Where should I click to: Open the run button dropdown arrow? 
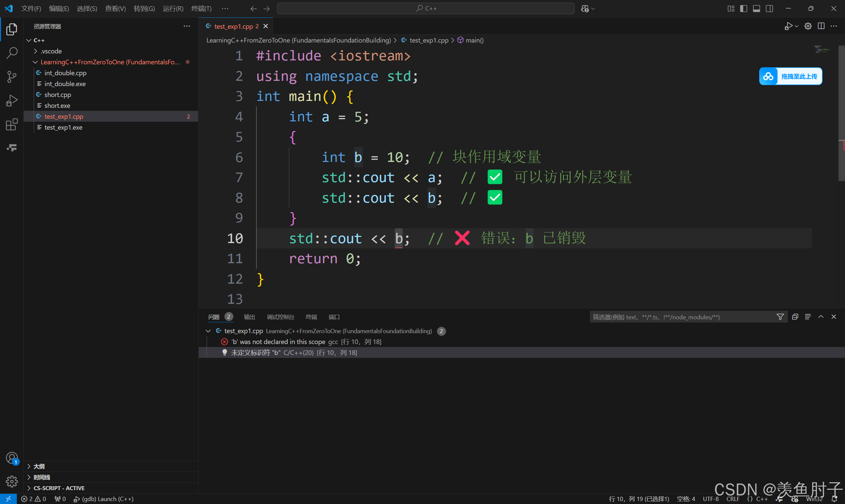tap(796, 26)
